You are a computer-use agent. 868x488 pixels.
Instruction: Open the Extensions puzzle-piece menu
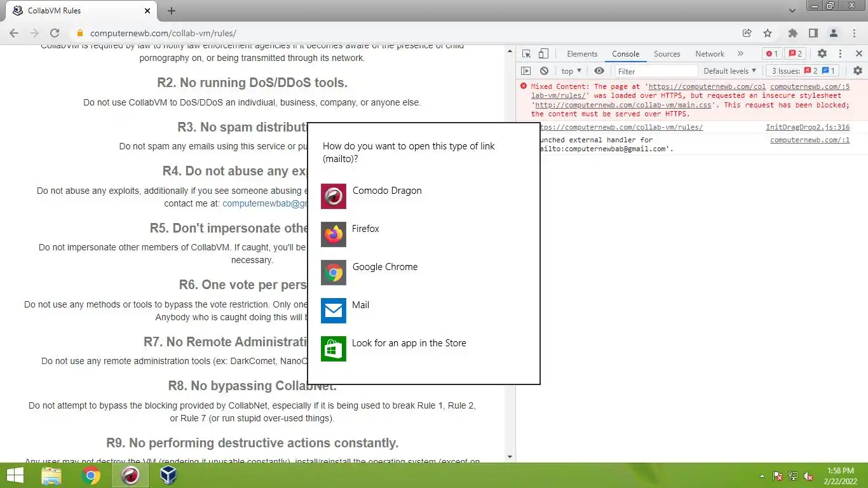[x=792, y=33]
